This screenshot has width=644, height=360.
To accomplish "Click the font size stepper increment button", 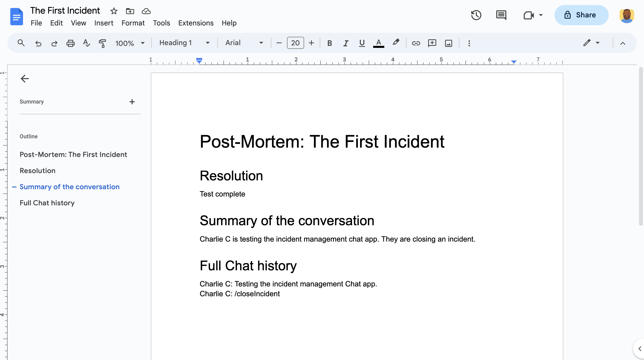I will pos(311,43).
